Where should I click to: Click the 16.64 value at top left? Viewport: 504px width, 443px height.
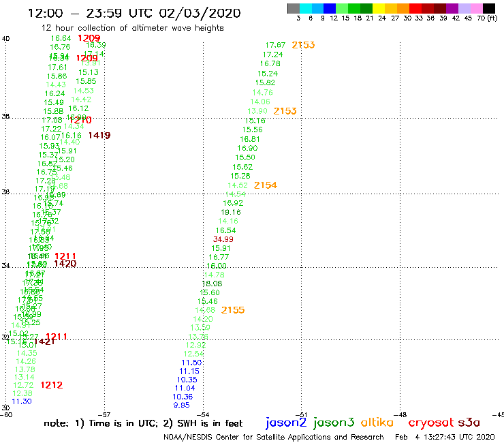pyautogui.click(x=61, y=39)
